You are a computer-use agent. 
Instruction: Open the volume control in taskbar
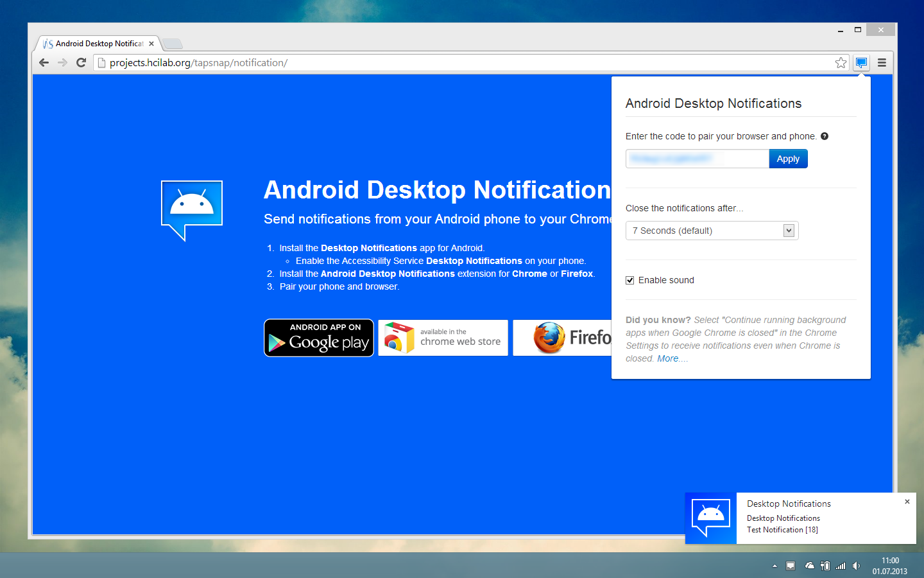(x=856, y=566)
